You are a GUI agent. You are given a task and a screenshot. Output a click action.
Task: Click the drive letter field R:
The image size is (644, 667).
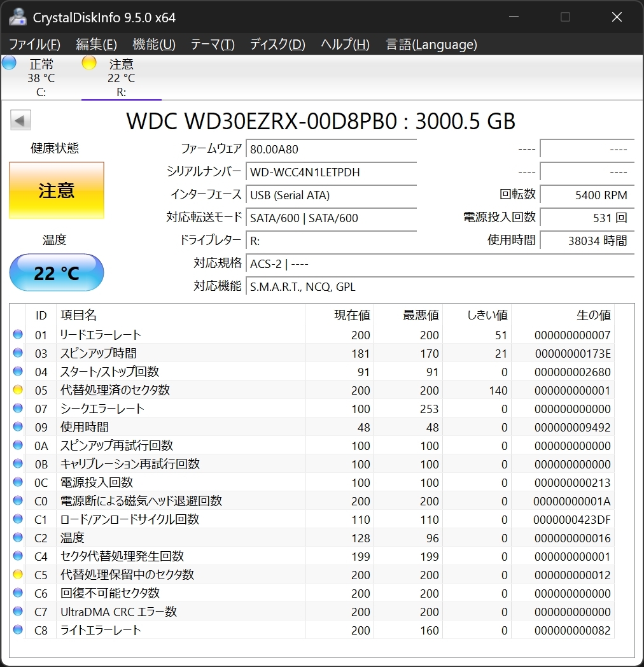pyautogui.click(x=332, y=241)
